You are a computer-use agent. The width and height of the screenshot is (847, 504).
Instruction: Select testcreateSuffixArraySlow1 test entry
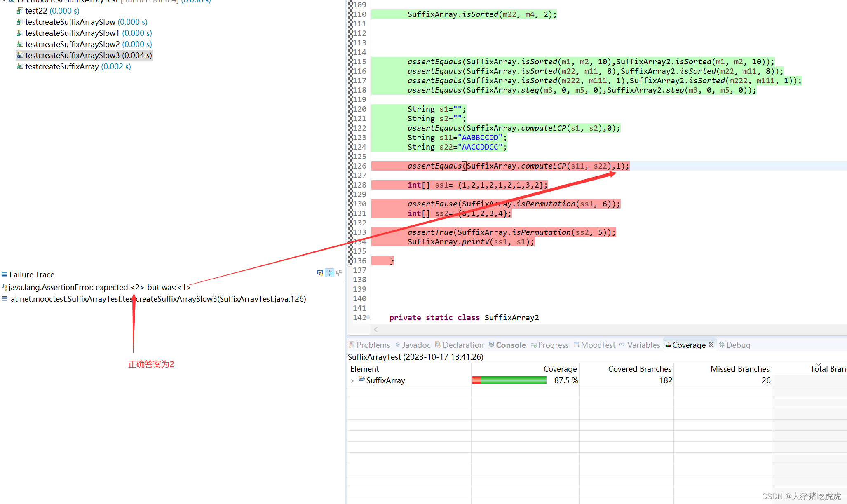(89, 33)
